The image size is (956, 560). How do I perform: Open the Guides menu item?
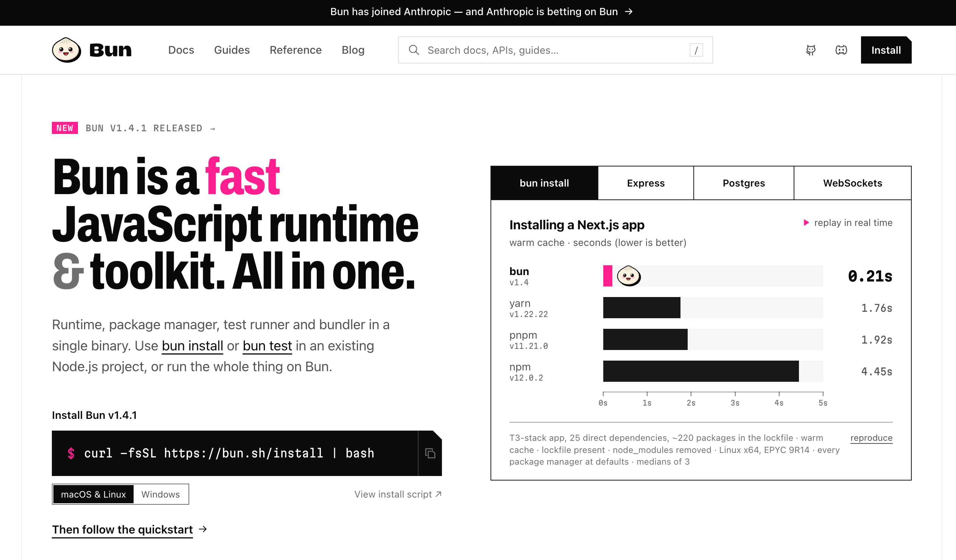(232, 50)
